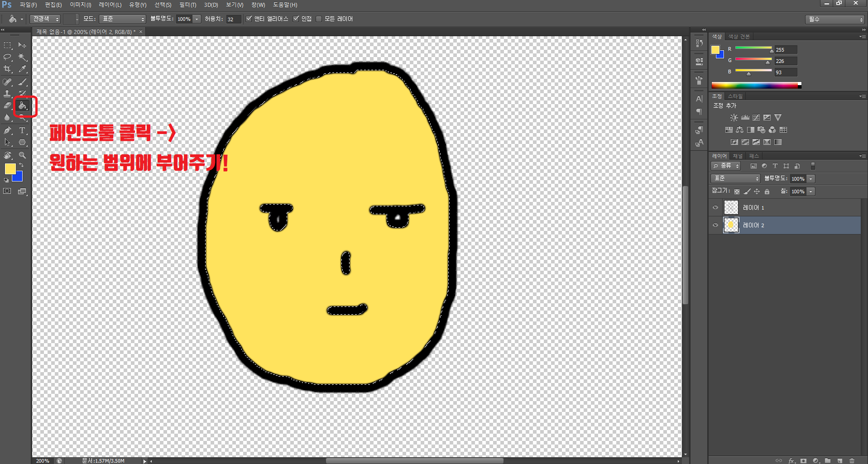This screenshot has height=464, width=868.
Task: Select the Rectangular Marquee tool
Action: coord(8,45)
